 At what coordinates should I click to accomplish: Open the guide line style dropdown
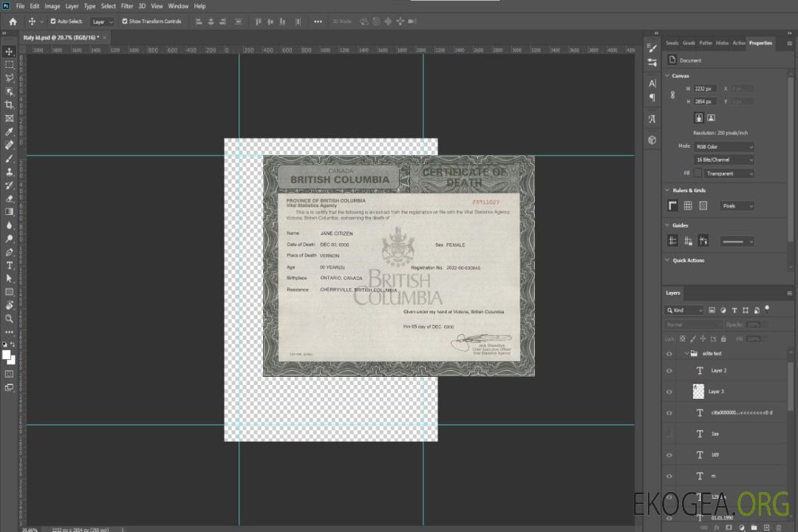point(737,242)
